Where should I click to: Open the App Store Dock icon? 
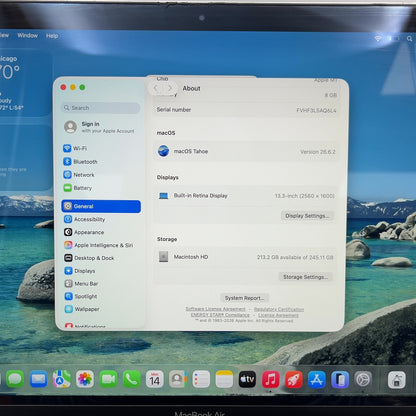317,379
